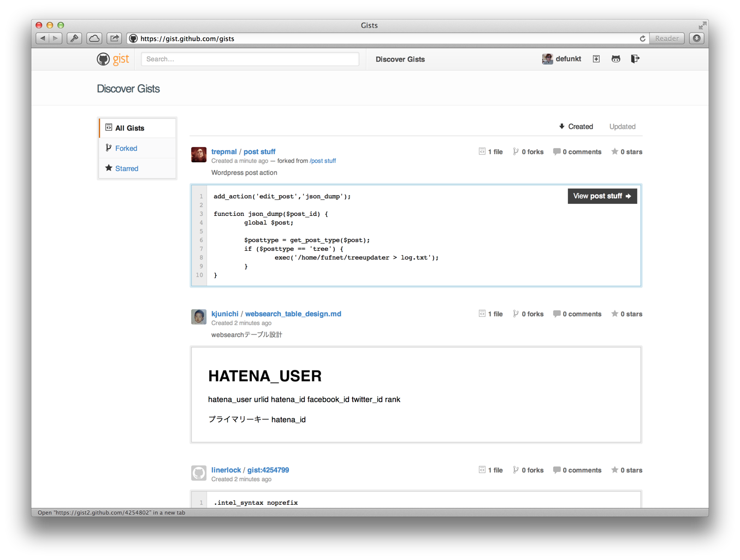Screen dimensions: 740x560
Task: Reload the page with the refresh icon
Action: pyautogui.click(x=642, y=38)
